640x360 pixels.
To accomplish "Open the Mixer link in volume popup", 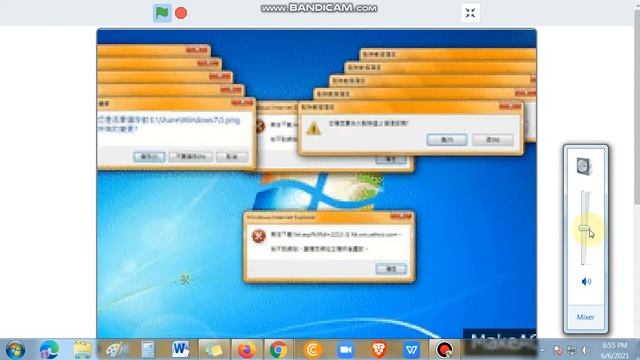I will pos(585,317).
